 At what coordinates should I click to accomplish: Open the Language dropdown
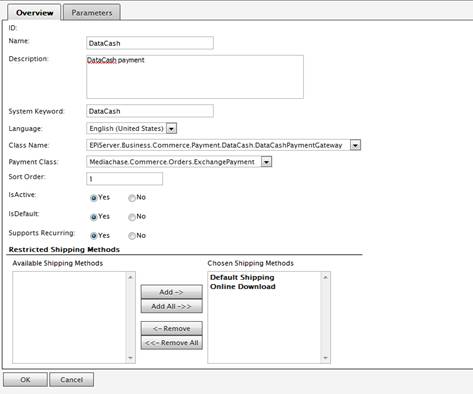pos(171,129)
